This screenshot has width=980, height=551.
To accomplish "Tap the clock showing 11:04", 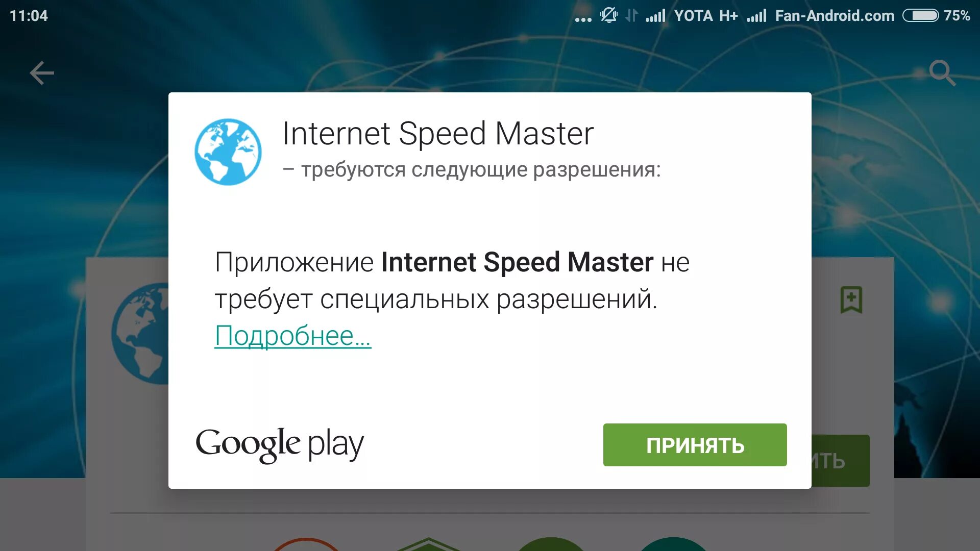I will click(x=29, y=16).
